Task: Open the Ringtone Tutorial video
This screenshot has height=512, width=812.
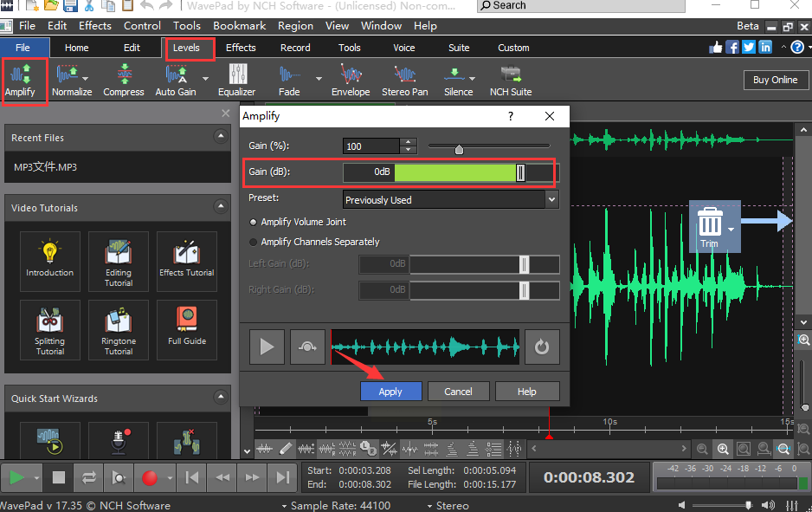Action: click(x=119, y=329)
